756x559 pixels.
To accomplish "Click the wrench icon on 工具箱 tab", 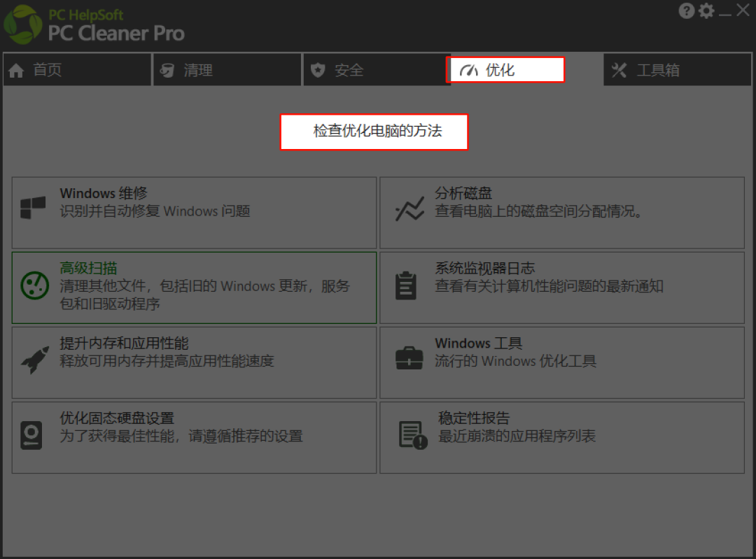I will click(619, 71).
